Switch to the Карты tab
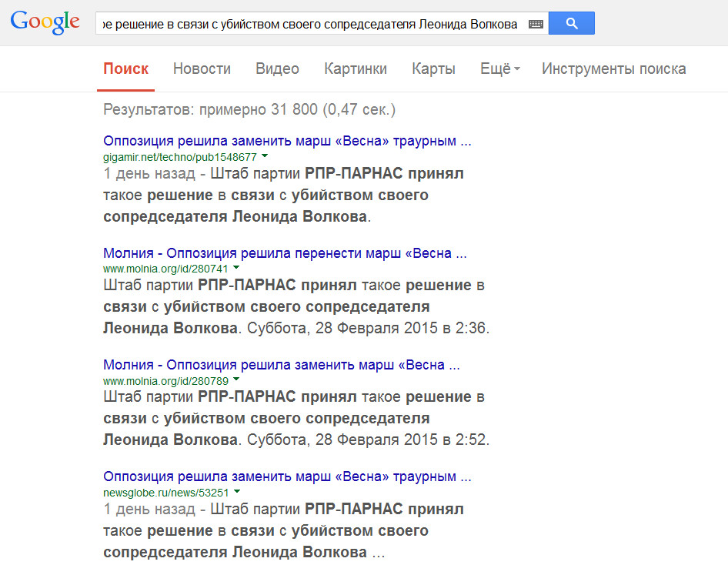 point(433,69)
